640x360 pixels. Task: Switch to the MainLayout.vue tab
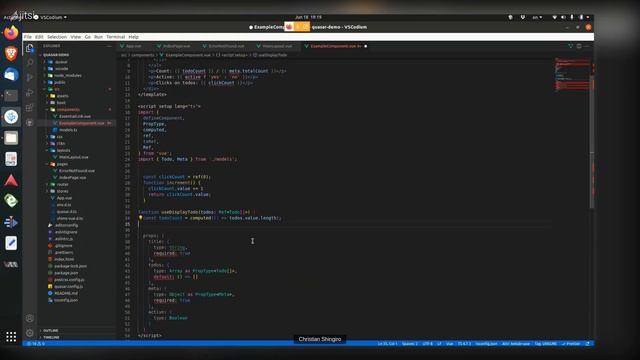278,46
